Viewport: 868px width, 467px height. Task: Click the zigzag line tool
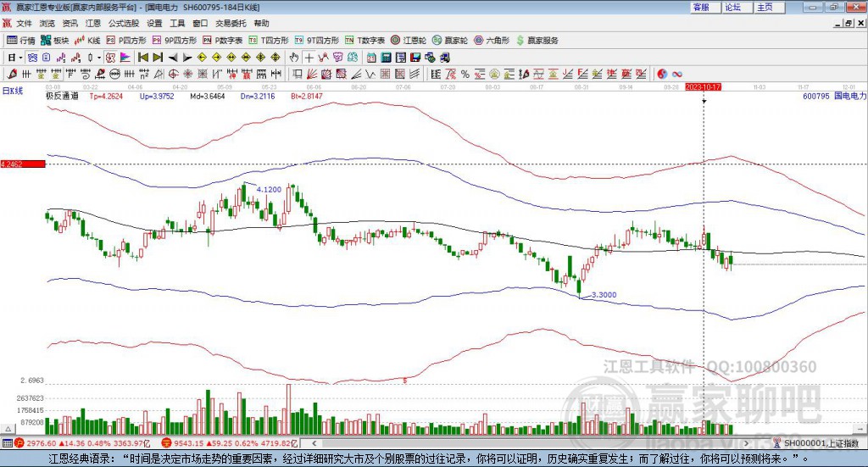[x=370, y=74]
